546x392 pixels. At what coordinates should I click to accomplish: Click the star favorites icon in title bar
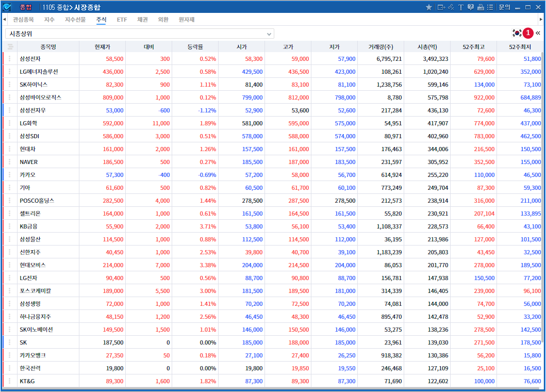(x=429, y=7)
